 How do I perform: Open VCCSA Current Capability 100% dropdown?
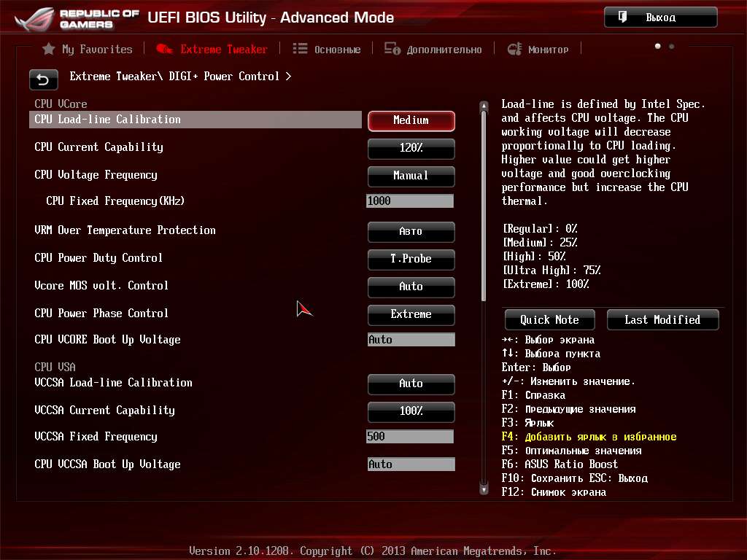pos(411,411)
